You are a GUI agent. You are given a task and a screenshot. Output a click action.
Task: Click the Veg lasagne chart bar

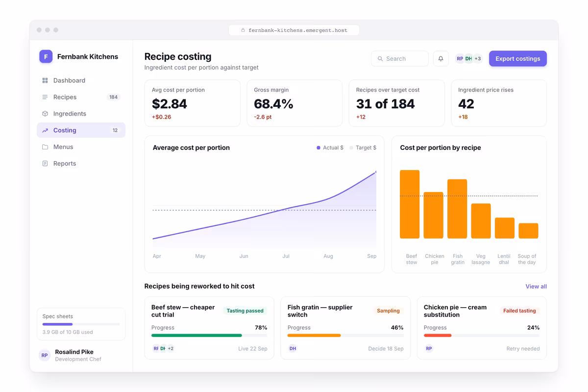(x=481, y=221)
